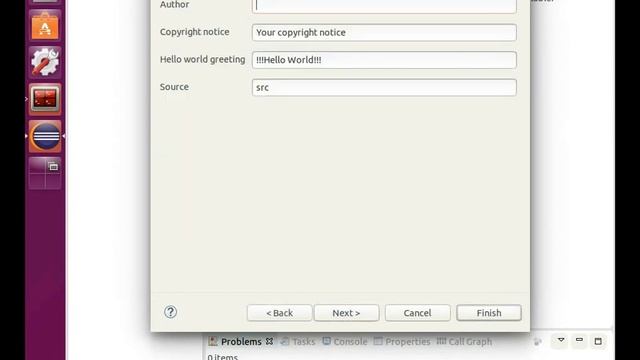Switch to the Problems tab

(241, 342)
